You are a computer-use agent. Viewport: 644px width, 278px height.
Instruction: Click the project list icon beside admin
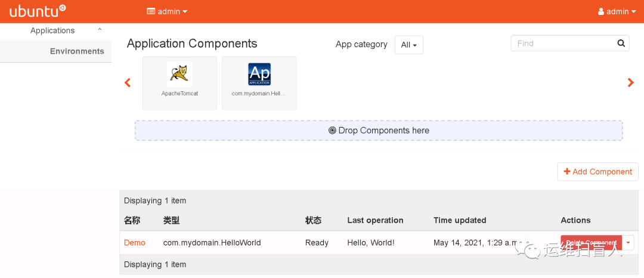[151, 11]
